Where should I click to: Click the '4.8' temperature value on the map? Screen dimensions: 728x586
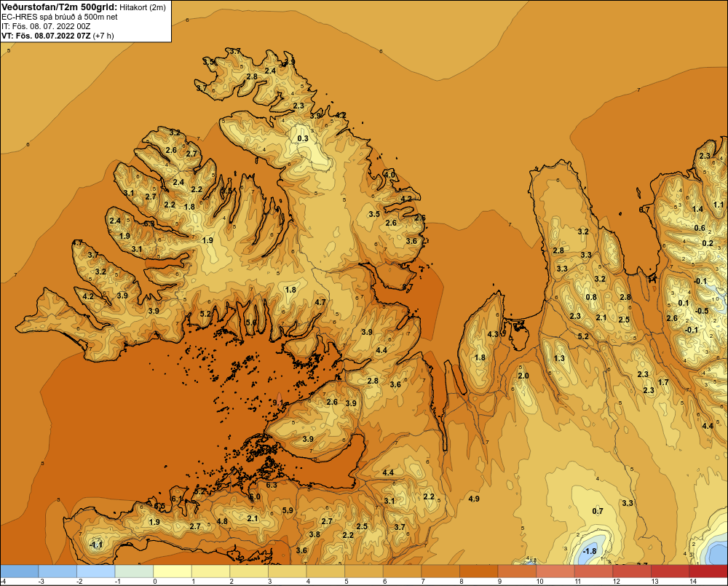pyautogui.click(x=222, y=521)
